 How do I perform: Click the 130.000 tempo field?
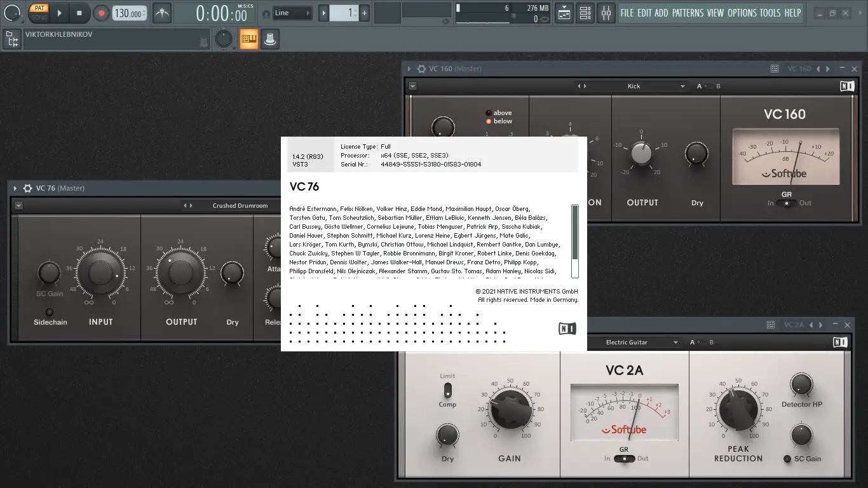point(129,13)
